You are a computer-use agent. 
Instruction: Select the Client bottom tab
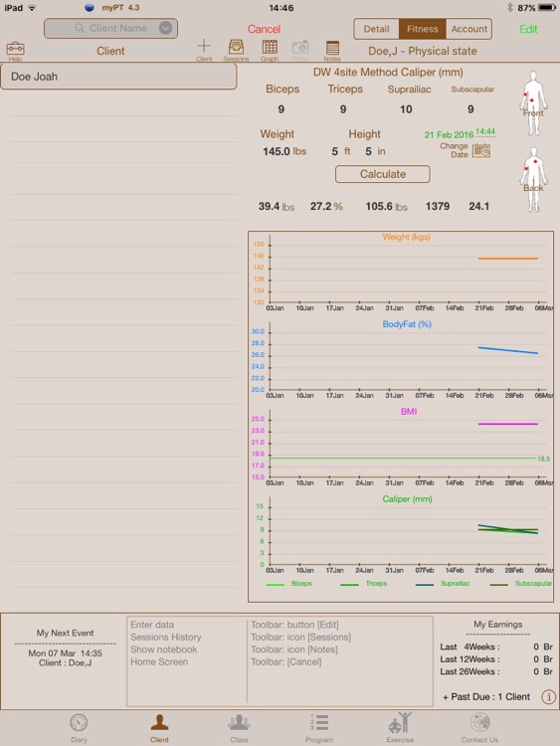click(159, 728)
